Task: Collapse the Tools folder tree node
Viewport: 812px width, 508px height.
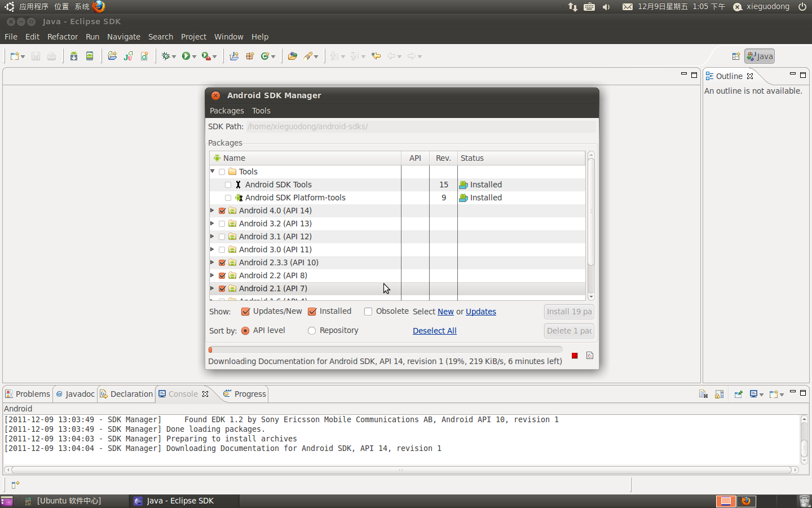Action: pyautogui.click(x=213, y=172)
